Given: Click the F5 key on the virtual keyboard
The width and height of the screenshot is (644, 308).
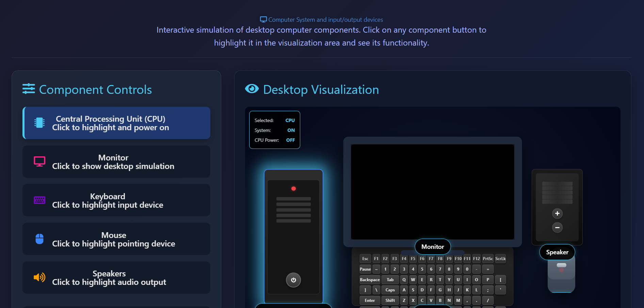Looking at the screenshot, I should pyautogui.click(x=413, y=259).
